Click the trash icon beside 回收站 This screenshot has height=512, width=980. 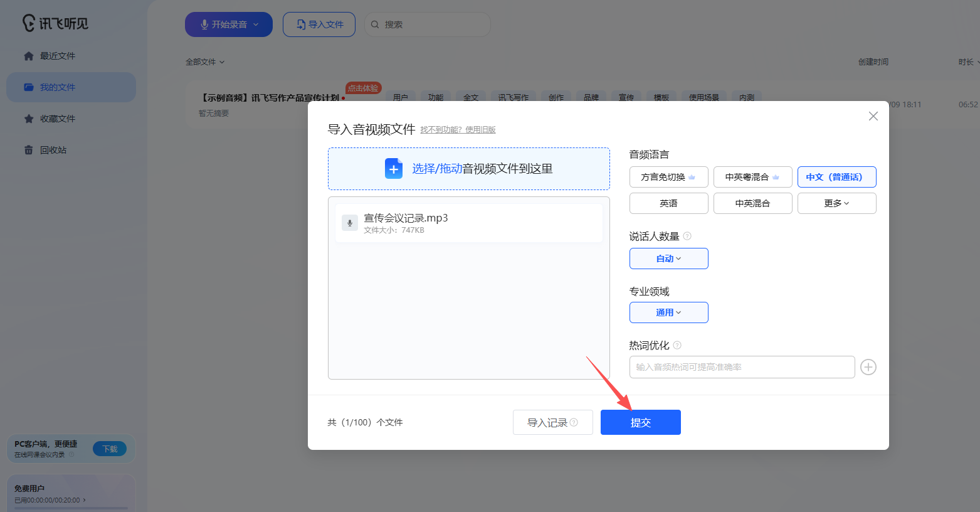29,150
